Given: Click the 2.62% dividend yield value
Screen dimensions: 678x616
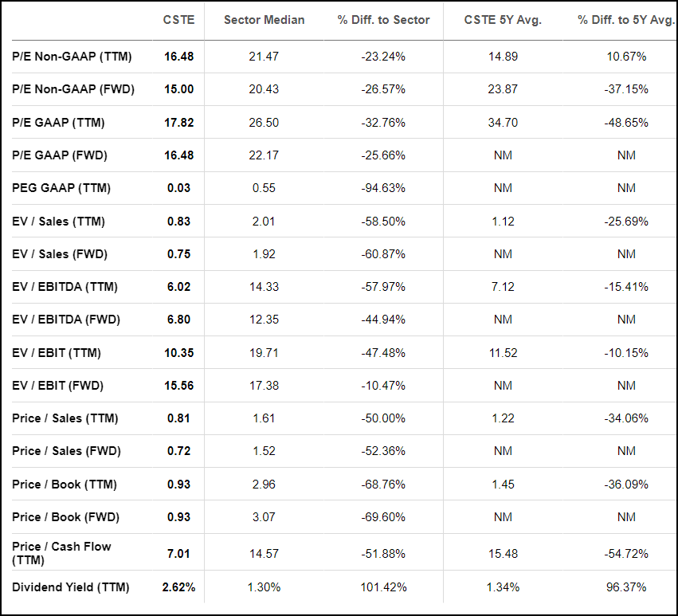Looking at the screenshot, I should click(178, 587).
